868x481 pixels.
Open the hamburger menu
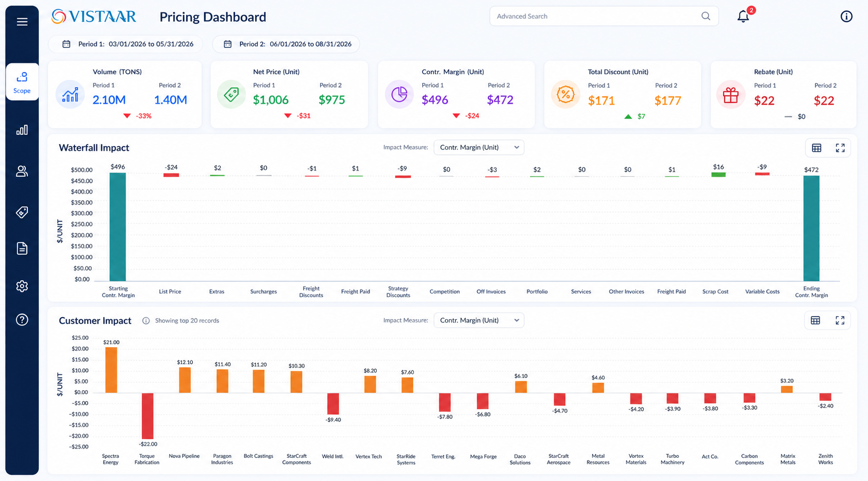coord(22,22)
